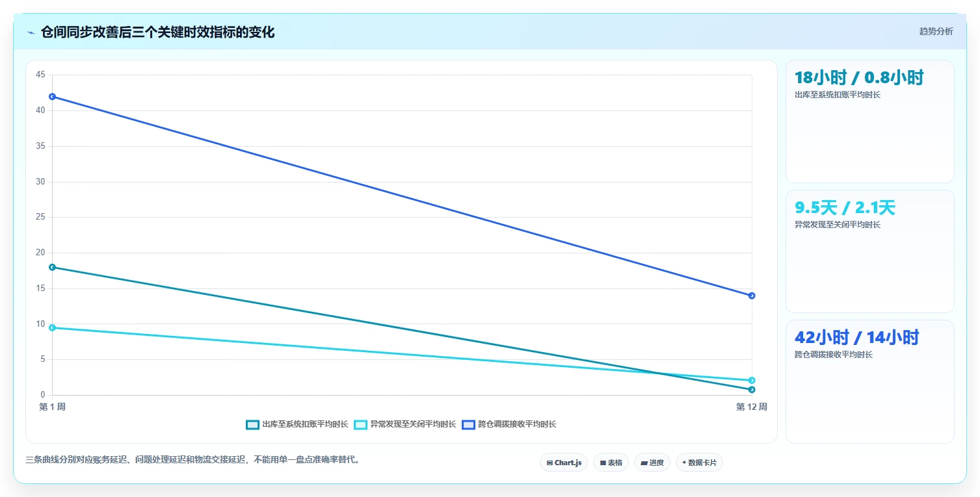This screenshot has height=497, width=980.
Task: Click the 第 12 周 axis label
Action: (x=752, y=407)
